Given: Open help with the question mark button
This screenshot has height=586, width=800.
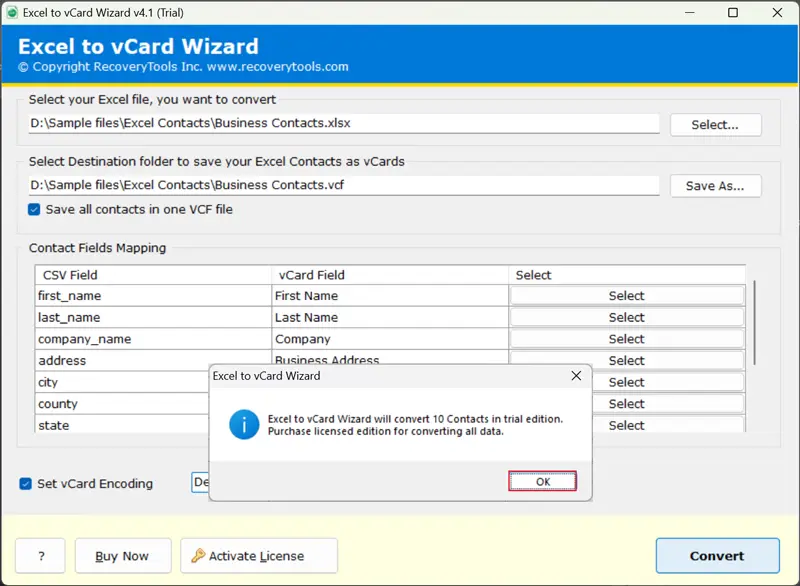Looking at the screenshot, I should tap(40, 556).
